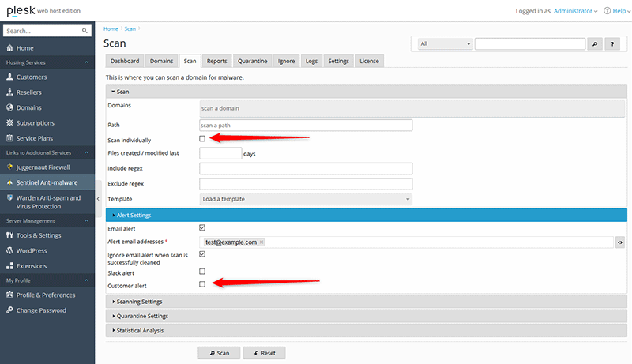Viewport: 632px width, 364px height.
Task: Click the sidebar search magnifier icon
Action: [x=85, y=31]
